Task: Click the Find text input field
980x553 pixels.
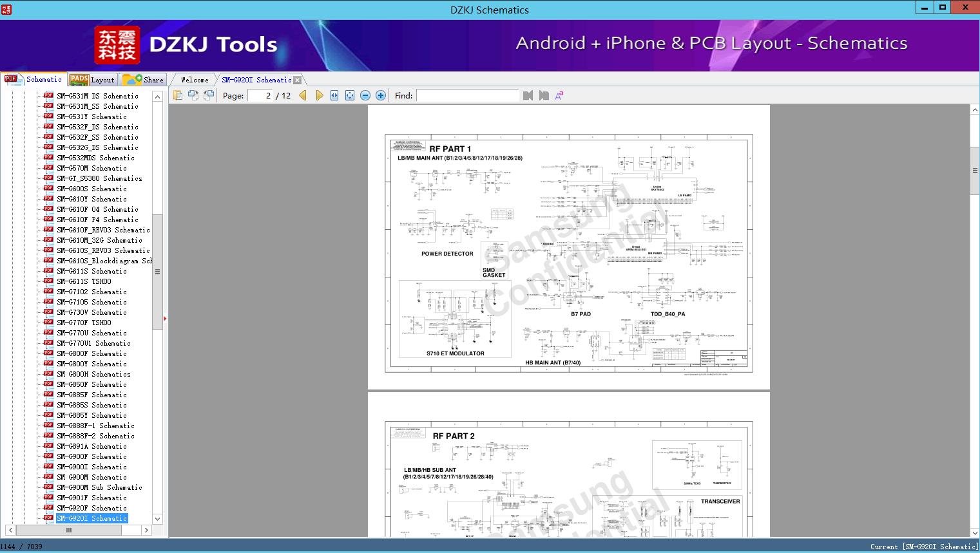Action: coord(467,95)
